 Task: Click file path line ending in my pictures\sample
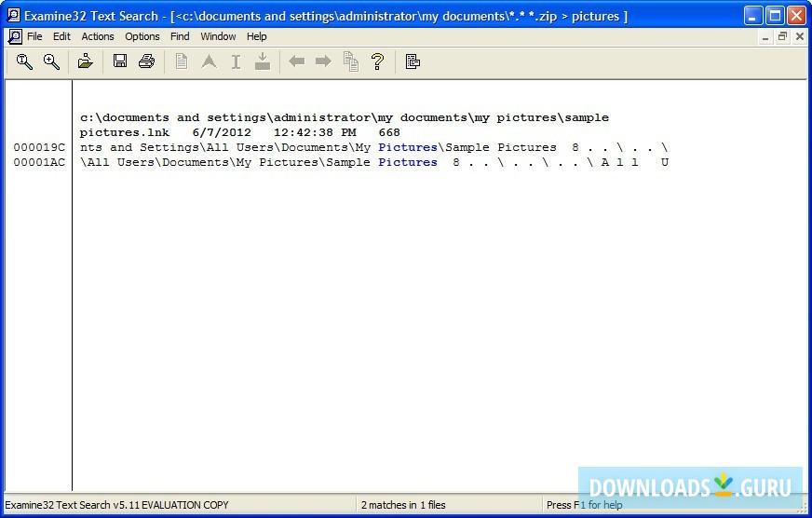345,117
